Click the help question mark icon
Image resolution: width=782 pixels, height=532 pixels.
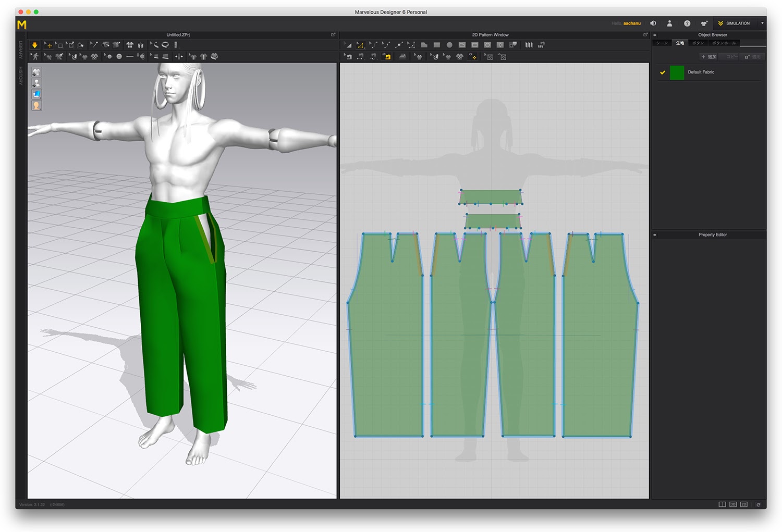pos(687,23)
